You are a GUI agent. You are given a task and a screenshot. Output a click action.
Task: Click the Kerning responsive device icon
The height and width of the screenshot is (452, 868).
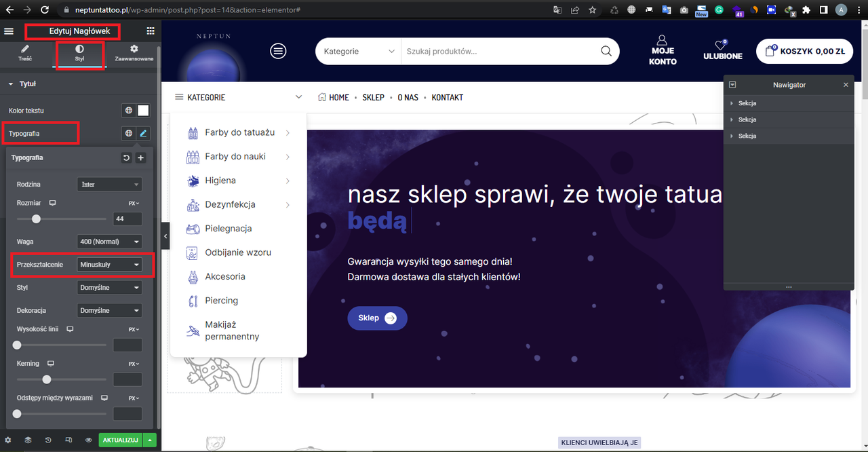(51, 364)
